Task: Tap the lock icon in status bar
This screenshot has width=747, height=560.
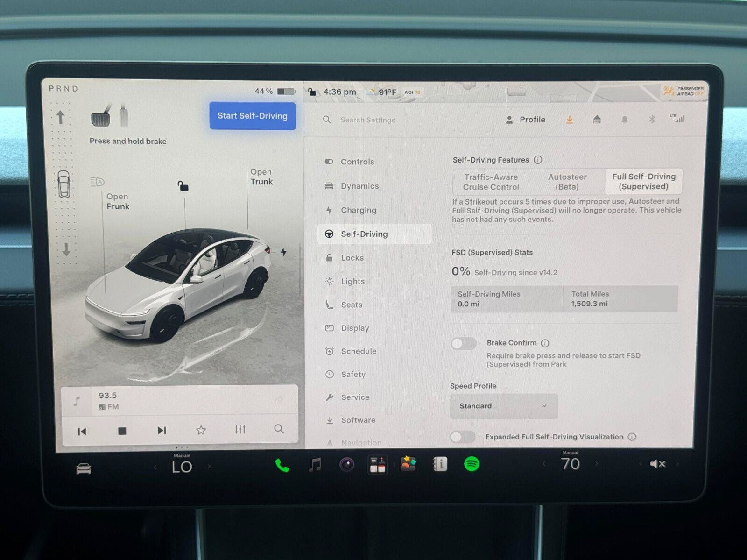Action: pos(312,92)
